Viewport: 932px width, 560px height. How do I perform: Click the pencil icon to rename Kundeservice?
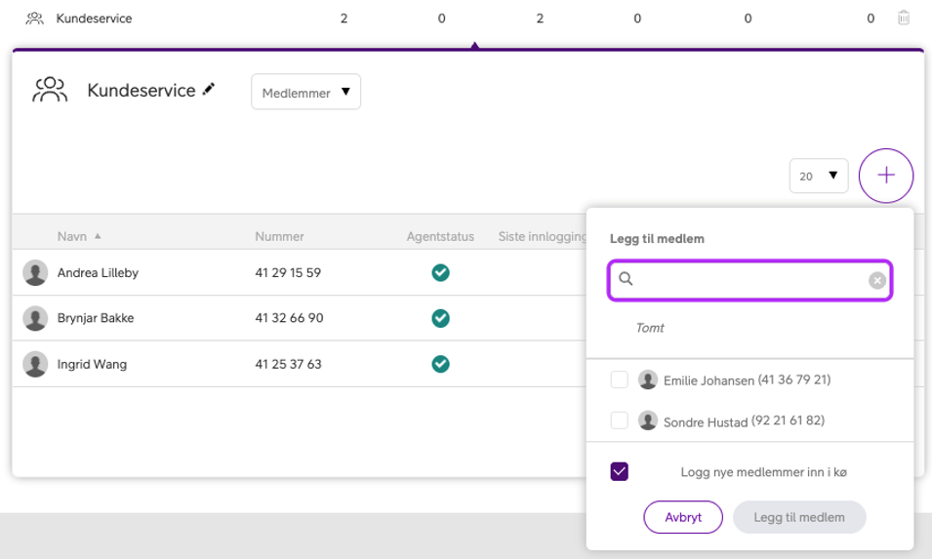click(x=209, y=90)
